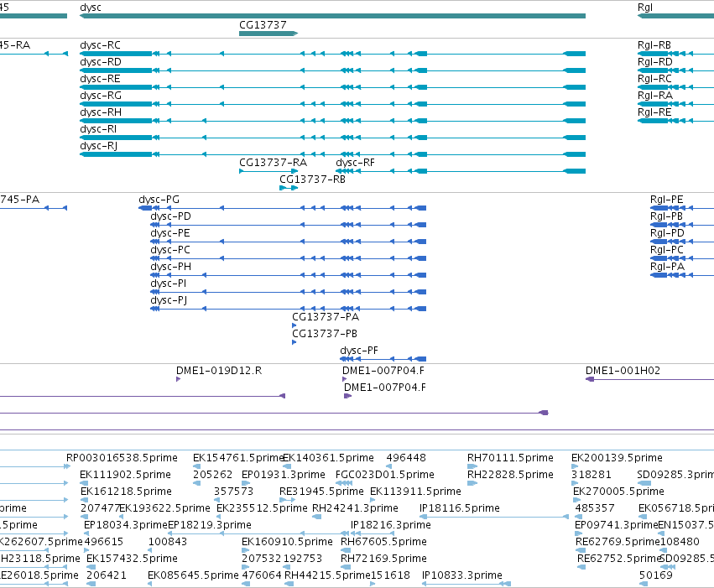
Task: Click the EK085645.5prime EST label
Action: [193, 575]
